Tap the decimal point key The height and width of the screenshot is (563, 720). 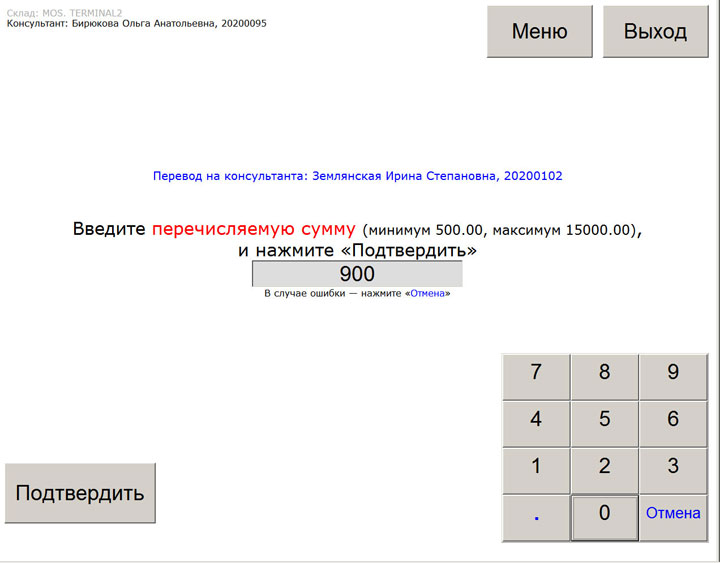pyautogui.click(x=536, y=518)
